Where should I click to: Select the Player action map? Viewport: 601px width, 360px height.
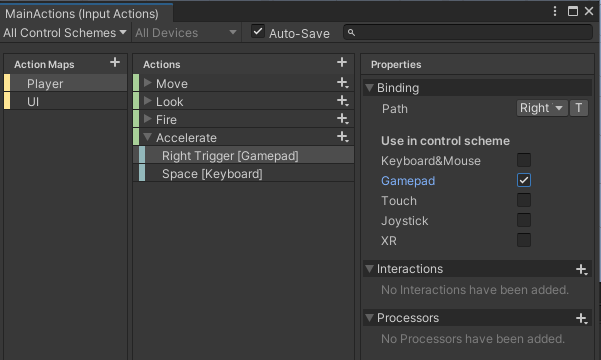point(66,83)
